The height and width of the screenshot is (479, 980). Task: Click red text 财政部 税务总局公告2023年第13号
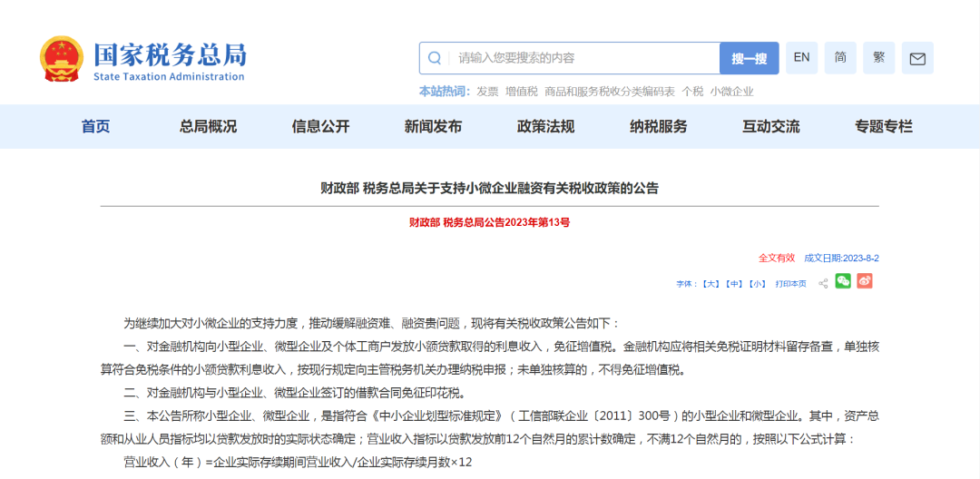pos(489,221)
